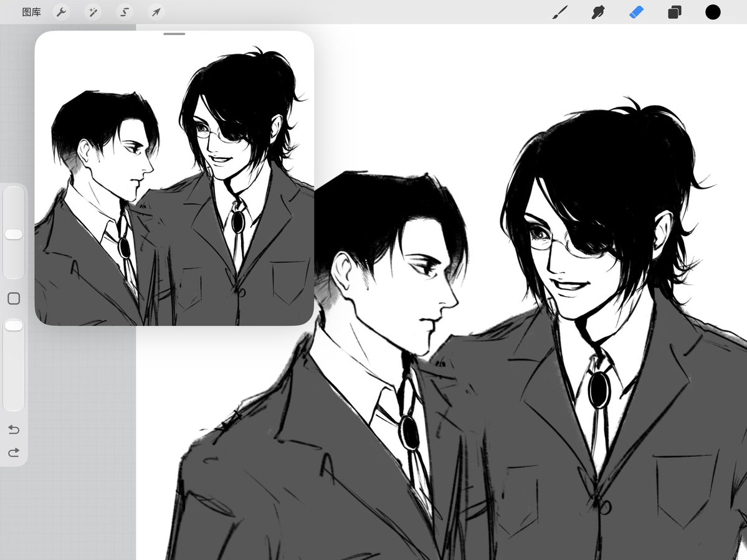Tap the square modify button in sidebar
Screen dimensions: 747x560
[x=14, y=298]
